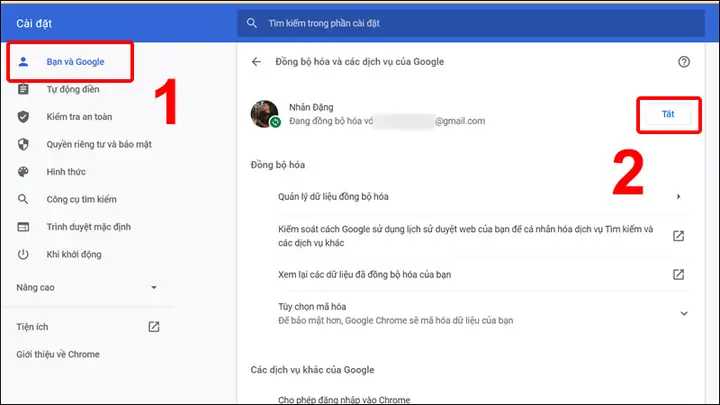Click the Cài đặt title
The width and height of the screenshot is (720, 405).
pyautogui.click(x=34, y=23)
